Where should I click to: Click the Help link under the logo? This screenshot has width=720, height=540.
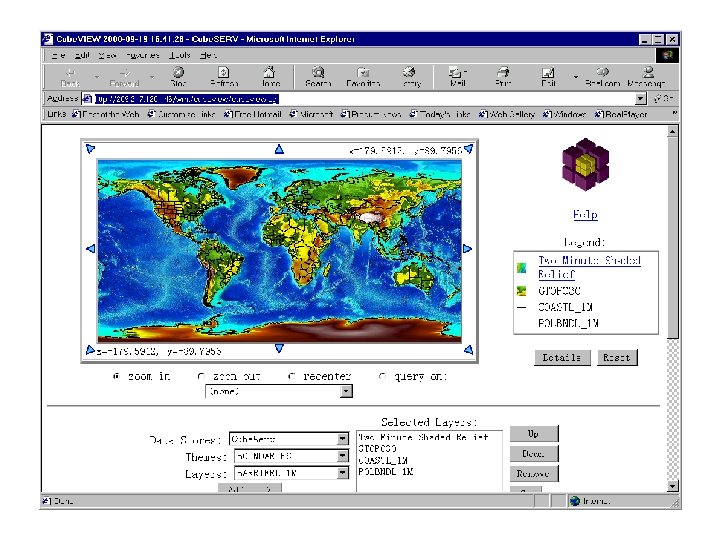(585, 214)
